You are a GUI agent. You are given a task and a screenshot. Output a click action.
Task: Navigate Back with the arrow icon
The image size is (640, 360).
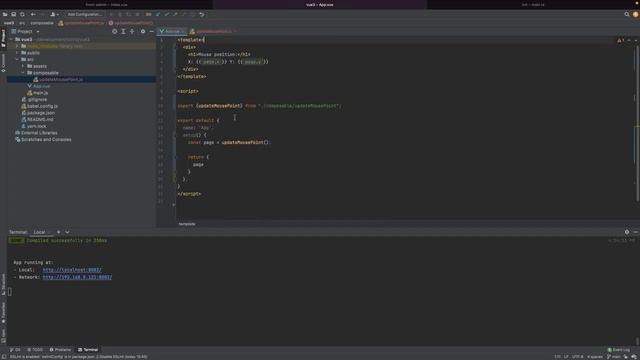(33, 14)
